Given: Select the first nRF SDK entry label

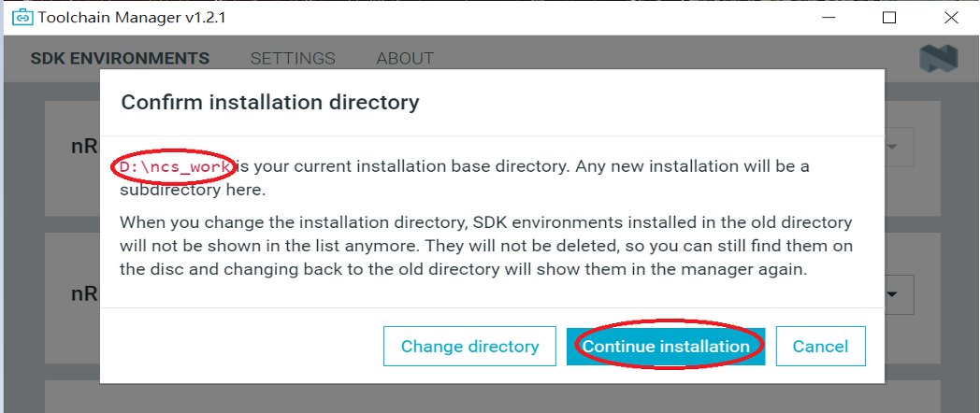Looking at the screenshot, I should click(84, 148).
